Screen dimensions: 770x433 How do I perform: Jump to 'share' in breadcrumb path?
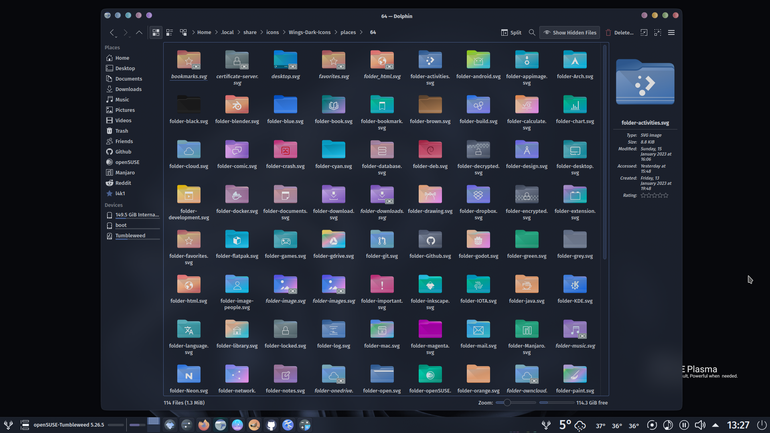click(x=249, y=32)
